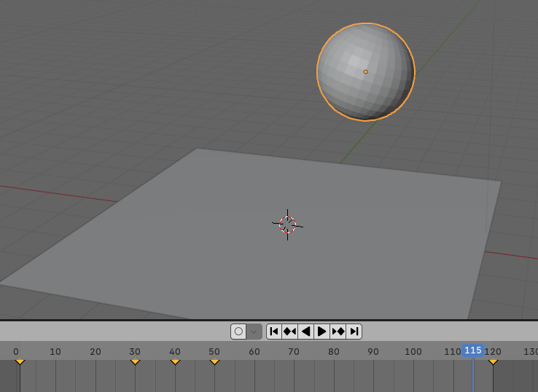Select the keyframe diamond at frame 40
Image resolution: width=538 pixels, height=392 pixels.
click(x=175, y=361)
